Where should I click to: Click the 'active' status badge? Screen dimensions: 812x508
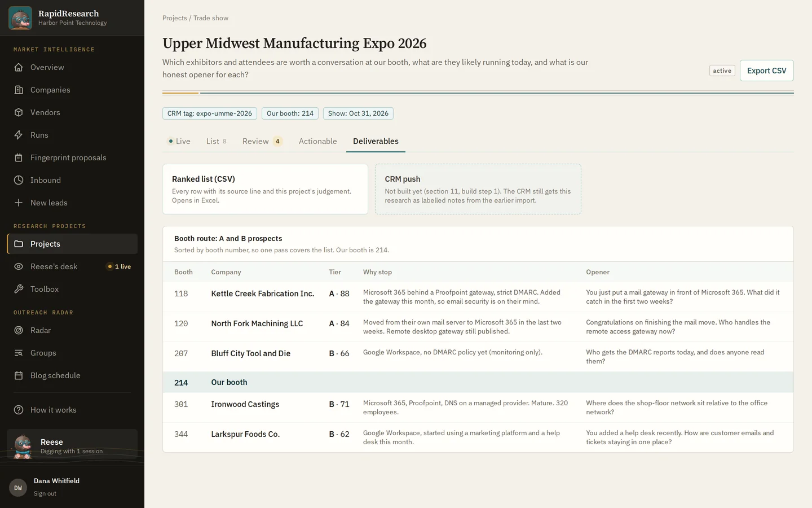pyautogui.click(x=722, y=71)
